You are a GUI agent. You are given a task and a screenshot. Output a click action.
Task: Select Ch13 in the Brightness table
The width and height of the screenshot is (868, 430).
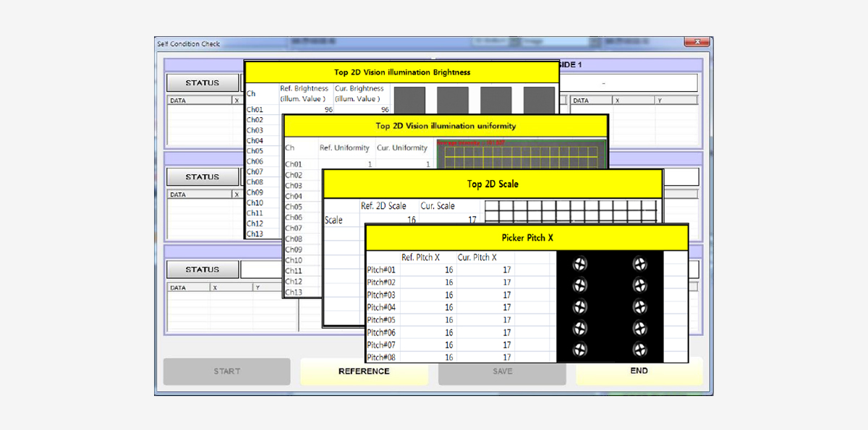[x=255, y=233]
